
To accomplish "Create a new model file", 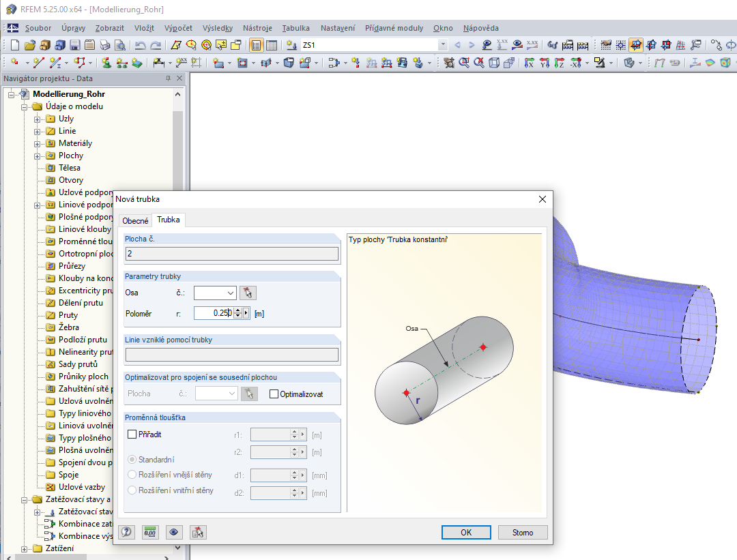I will (15, 45).
